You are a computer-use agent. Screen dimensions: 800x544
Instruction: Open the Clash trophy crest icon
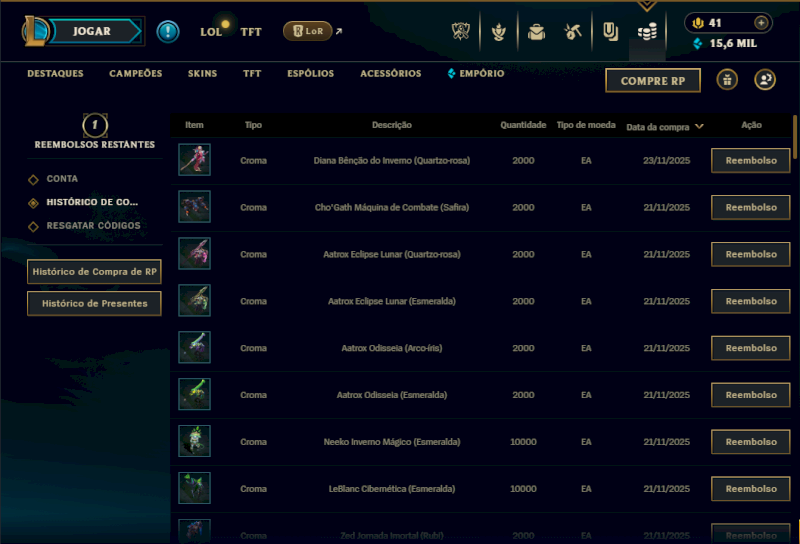coord(461,32)
